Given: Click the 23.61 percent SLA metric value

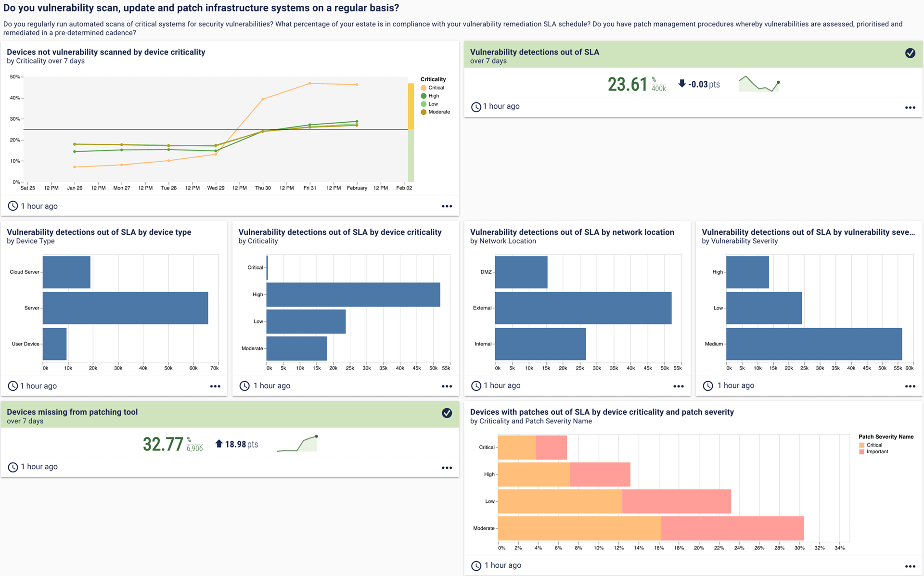Looking at the screenshot, I should tap(627, 85).
